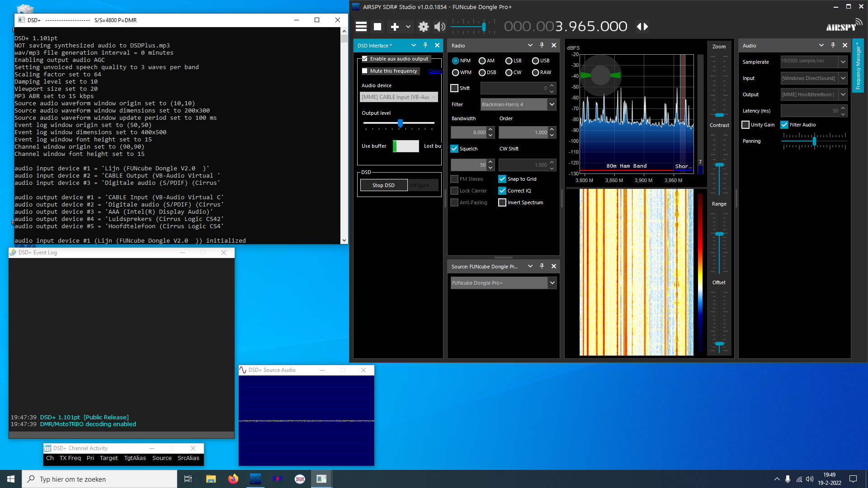This screenshot has width=868, height=488.
Task: Open the Frequency Manager side tab
Action: (x=858, y=66)
